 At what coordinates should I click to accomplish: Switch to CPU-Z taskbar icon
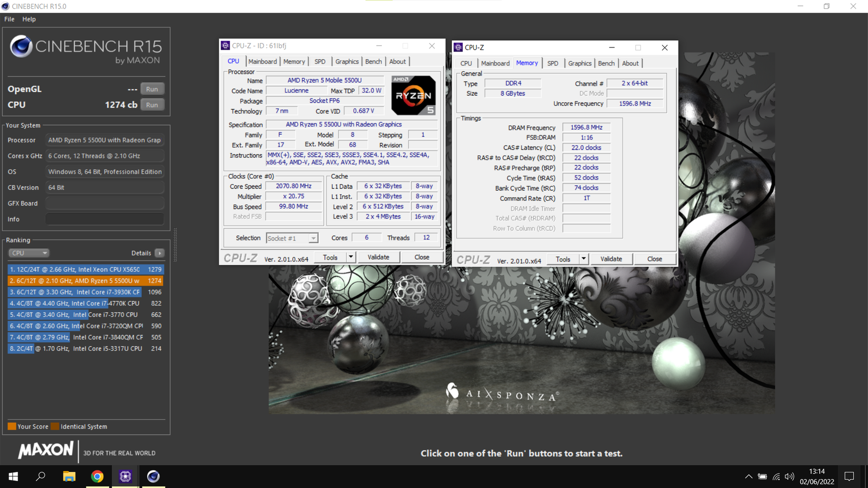point(125,476)
